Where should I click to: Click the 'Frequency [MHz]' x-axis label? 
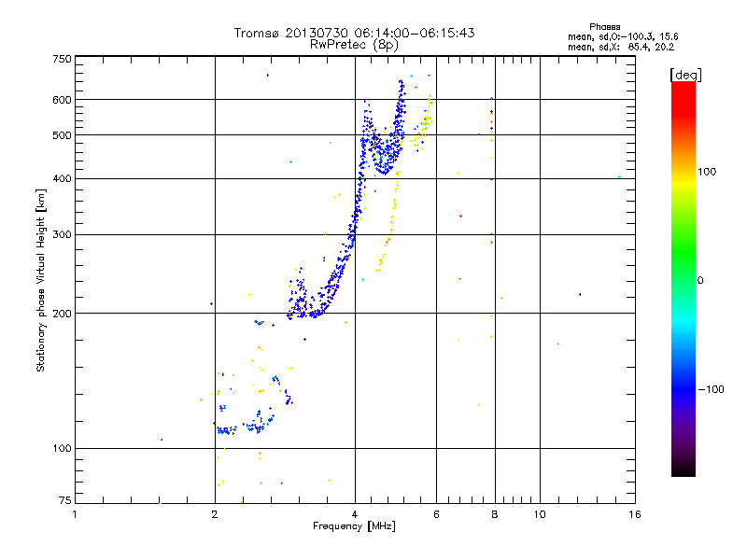tap(354, 526)
